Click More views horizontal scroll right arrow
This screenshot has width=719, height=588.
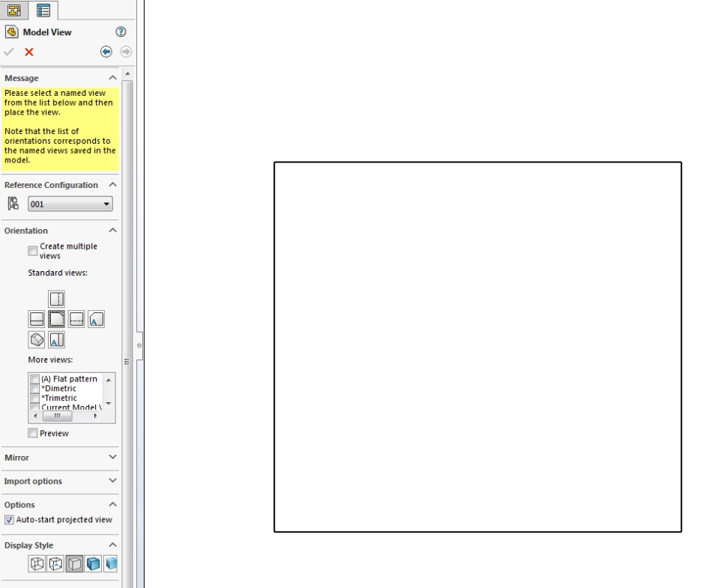click(x=95, y=416)
